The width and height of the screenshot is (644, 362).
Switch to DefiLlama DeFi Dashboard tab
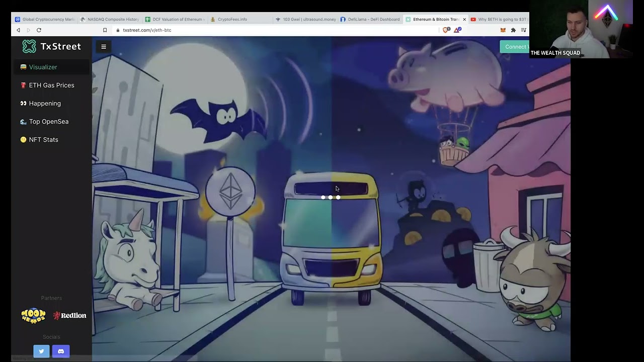(370, 19)
